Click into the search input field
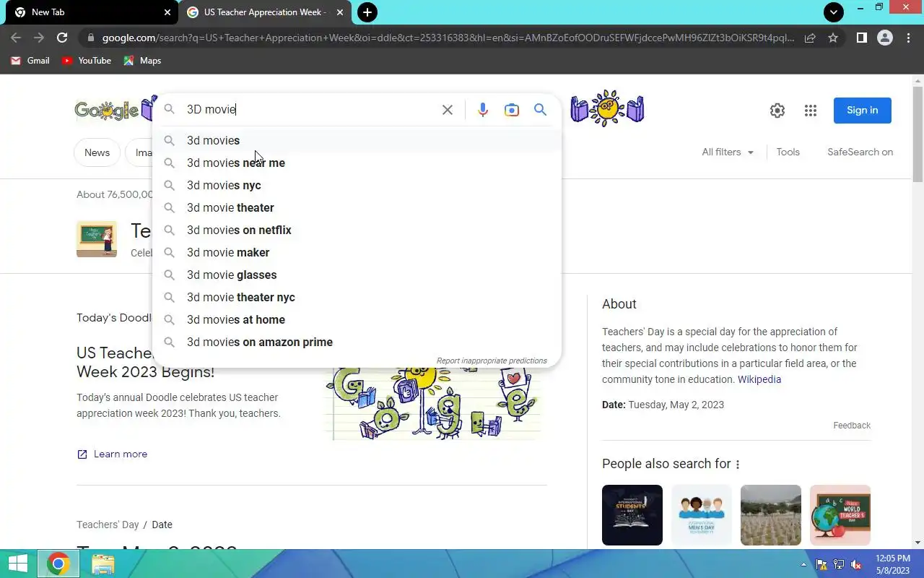 click(x=310, y=110)
